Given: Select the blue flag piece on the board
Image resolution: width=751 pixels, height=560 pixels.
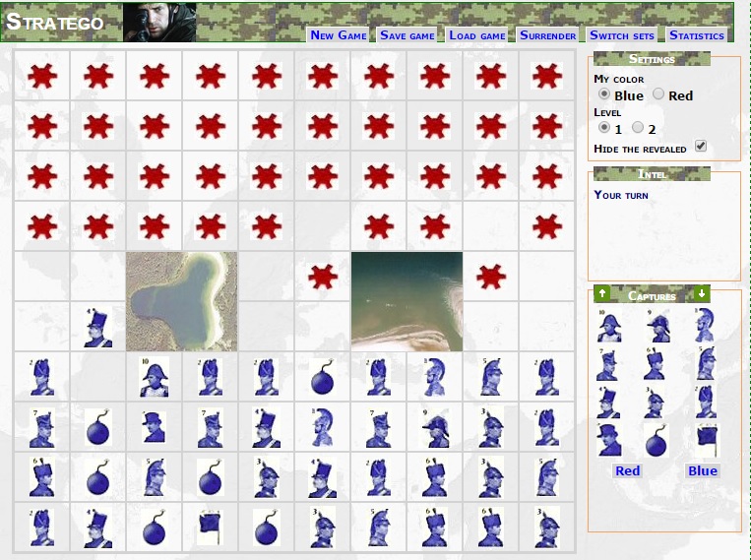Looking at the screenshot, I should click(211, 527).
